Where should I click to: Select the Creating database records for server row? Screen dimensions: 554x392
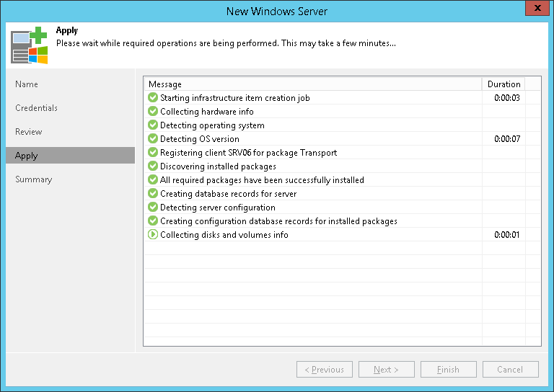(x=228, y=194)
